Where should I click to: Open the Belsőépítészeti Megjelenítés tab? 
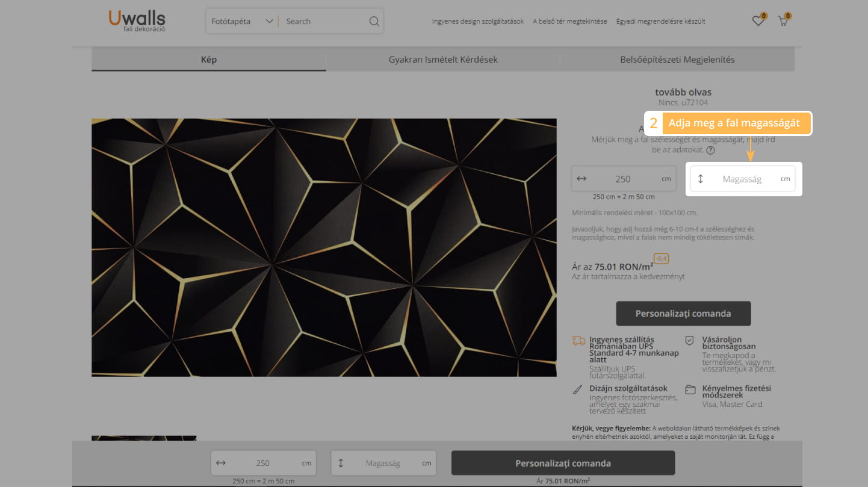click(677, 60)
